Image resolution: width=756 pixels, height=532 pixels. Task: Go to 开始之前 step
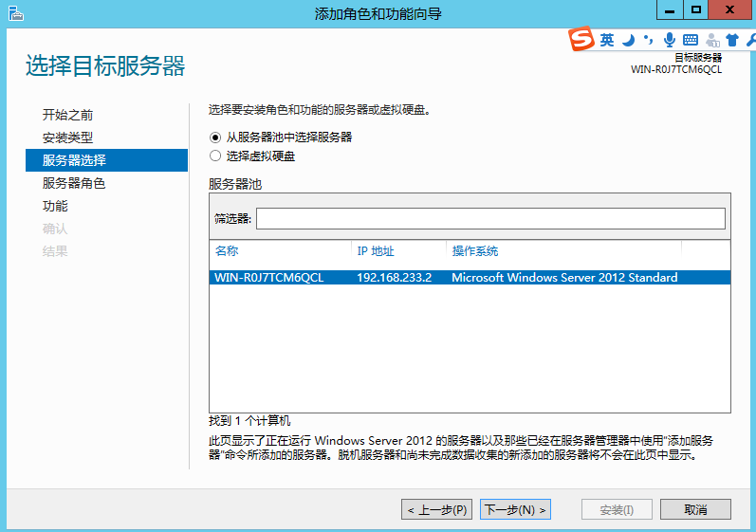click(67, 115)
